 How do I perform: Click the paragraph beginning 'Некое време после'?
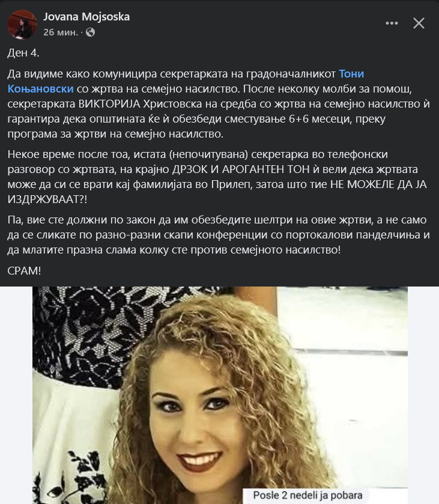coord(217,177)
